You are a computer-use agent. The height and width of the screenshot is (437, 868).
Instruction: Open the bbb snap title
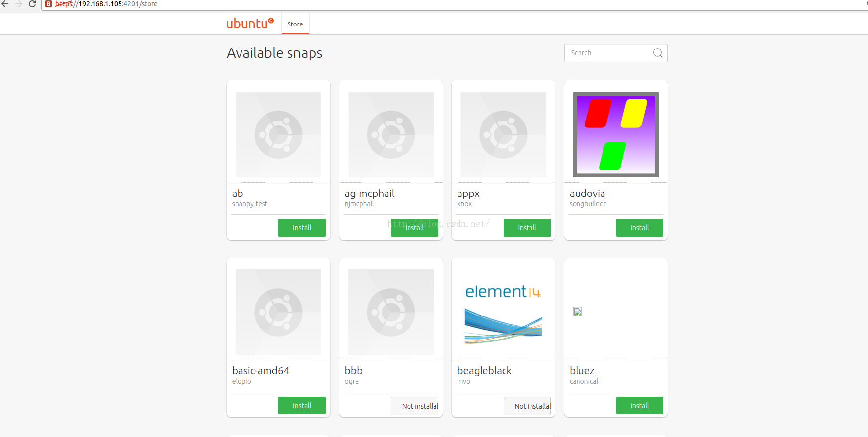click(x=353, y=371)
